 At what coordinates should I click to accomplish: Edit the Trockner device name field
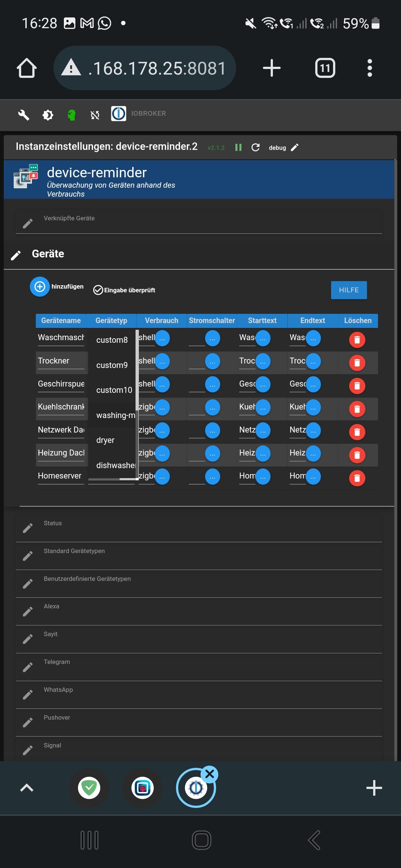(61, 361)
